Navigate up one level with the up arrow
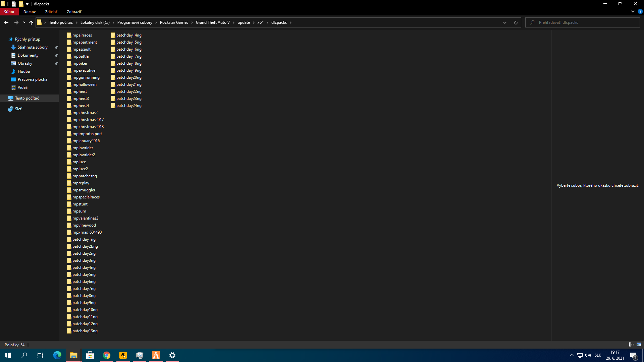The image size is (644, 362). click(x=31, y=22)
